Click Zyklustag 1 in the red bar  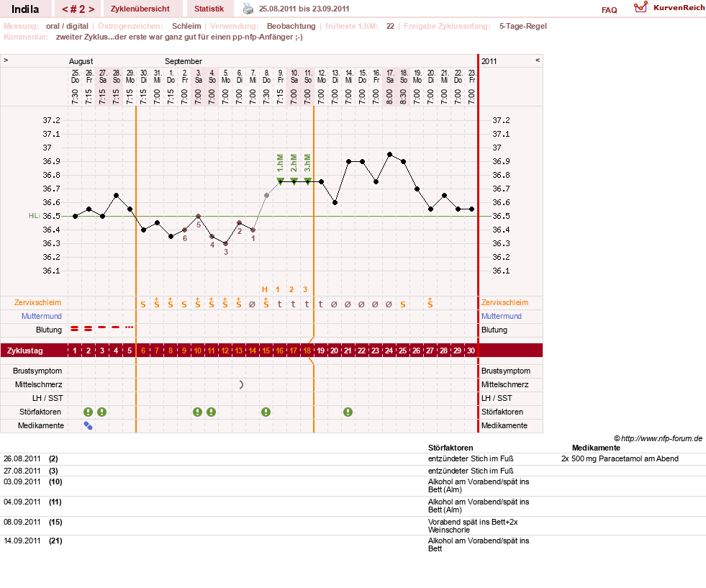pos(75,350)
